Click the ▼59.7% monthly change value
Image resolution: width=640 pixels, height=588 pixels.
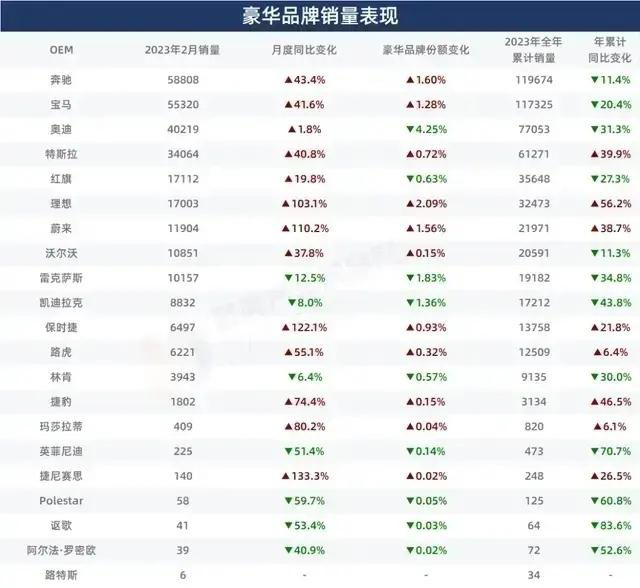pos(305,501)
